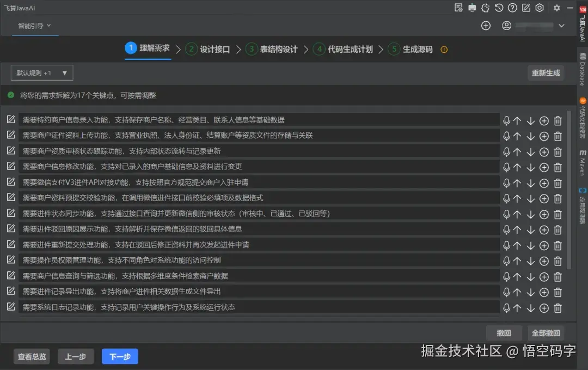Expand the 智能引导 menu
Screen dimensions: 588x370
34,25
